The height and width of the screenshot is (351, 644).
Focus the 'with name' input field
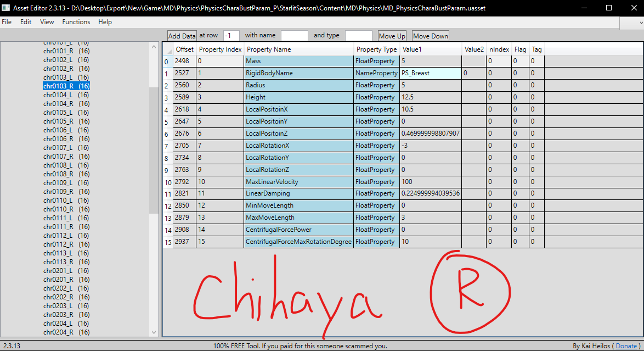pyautogui.click(x=294, y=36)
